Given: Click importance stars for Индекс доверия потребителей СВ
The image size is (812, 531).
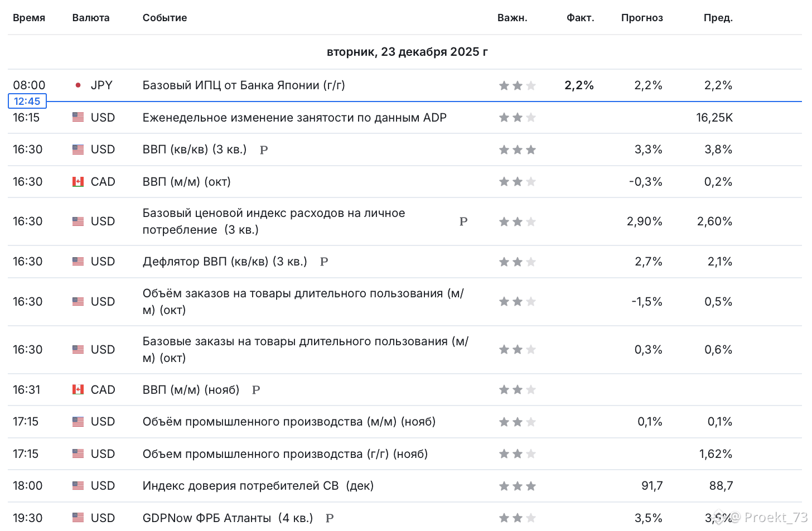Looking at the screenshot, I should click(517, 486).
